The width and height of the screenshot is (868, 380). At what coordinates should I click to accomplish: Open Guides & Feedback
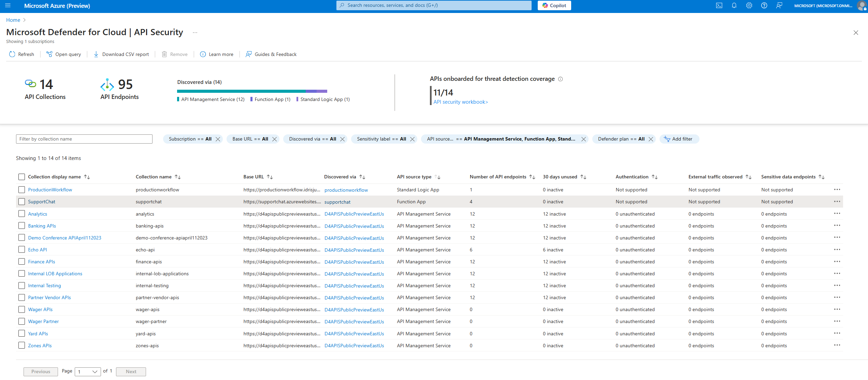pos(271,54)
